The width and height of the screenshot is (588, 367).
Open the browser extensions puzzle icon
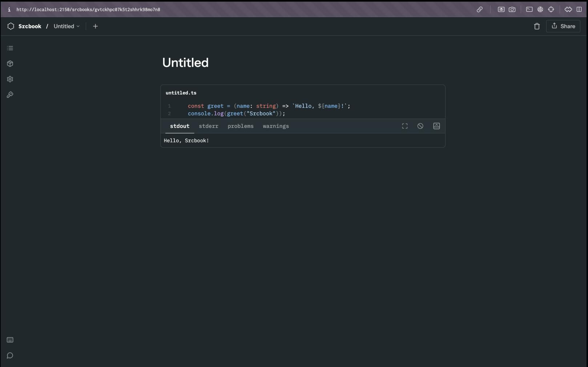pyautogui.click(x=568, y=9)
